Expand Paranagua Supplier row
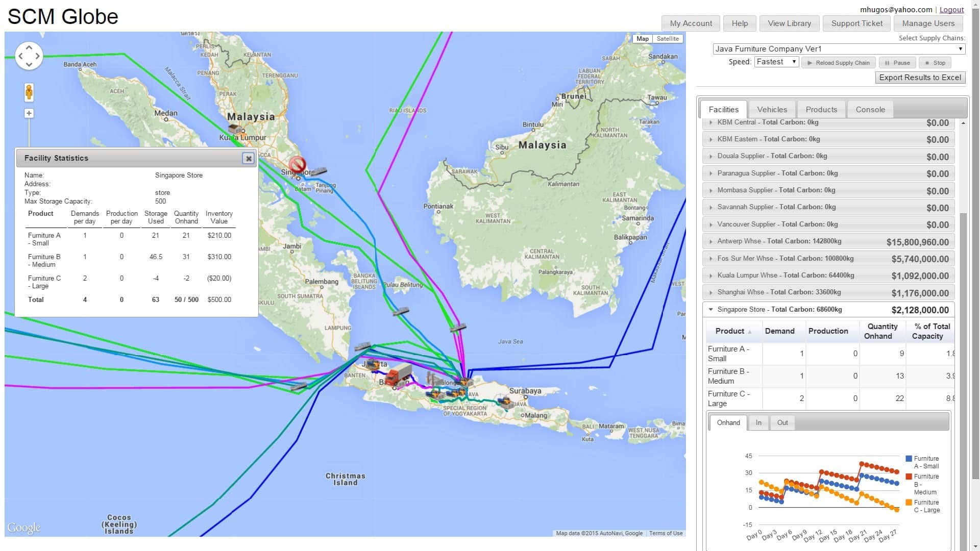 tap(828, 173)
